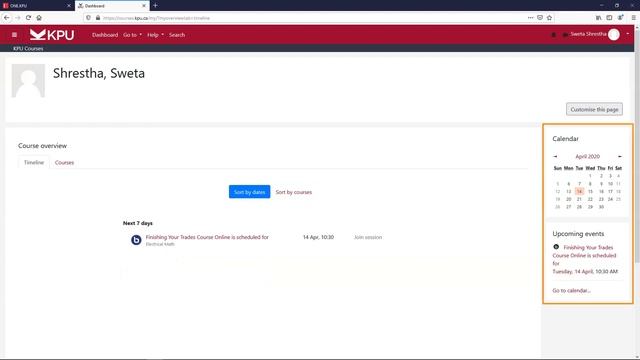Click user avatar in header
640x360 pixels.
coord(614,35)
